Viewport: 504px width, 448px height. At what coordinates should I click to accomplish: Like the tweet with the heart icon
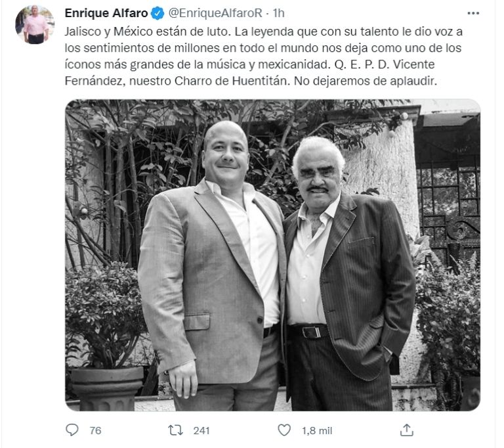tap(284, 430)
